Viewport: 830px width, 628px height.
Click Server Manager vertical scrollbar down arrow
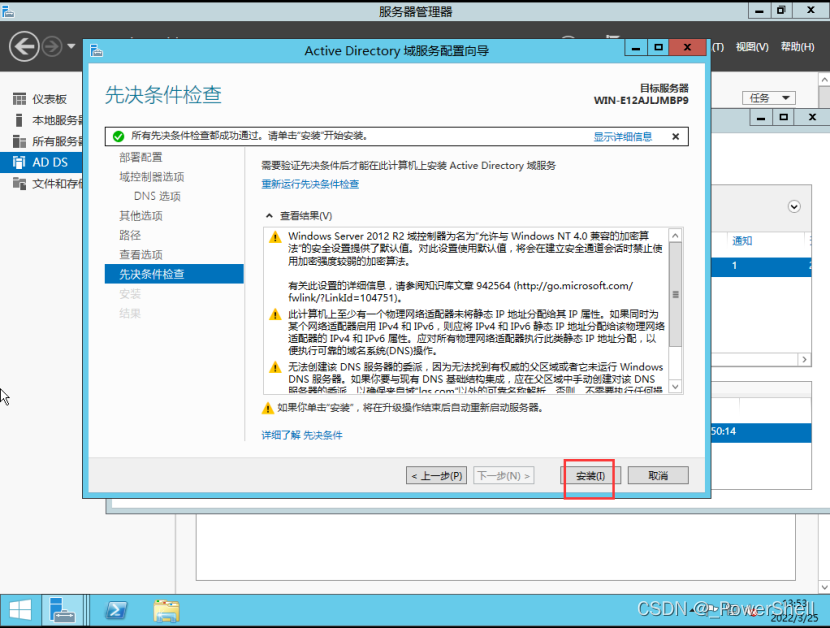[x=824, y=587]
